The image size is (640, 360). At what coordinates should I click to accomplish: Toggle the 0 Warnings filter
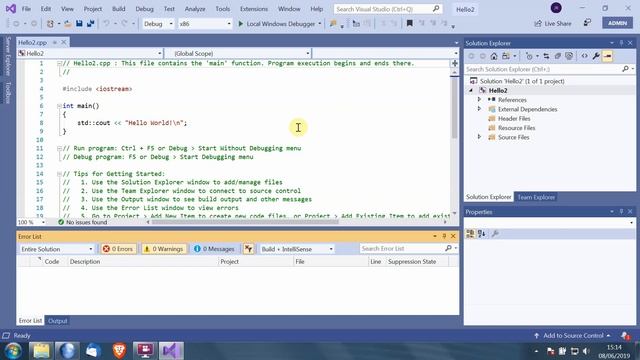click(x=164, y=249)
